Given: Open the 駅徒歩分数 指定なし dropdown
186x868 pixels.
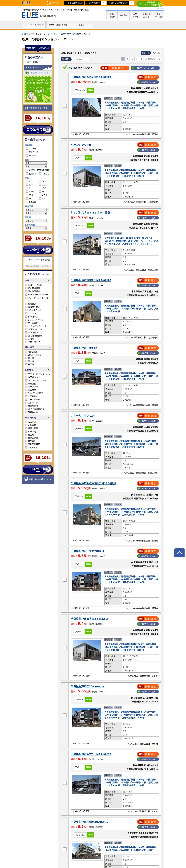Looking at the screenshot, I should tap(36, 228).
